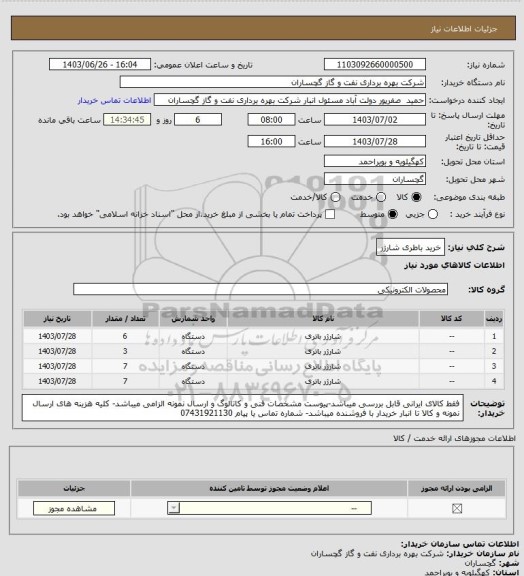Click شارژر باتری in row 1
The image size is (524, 576).
[323, 336]
